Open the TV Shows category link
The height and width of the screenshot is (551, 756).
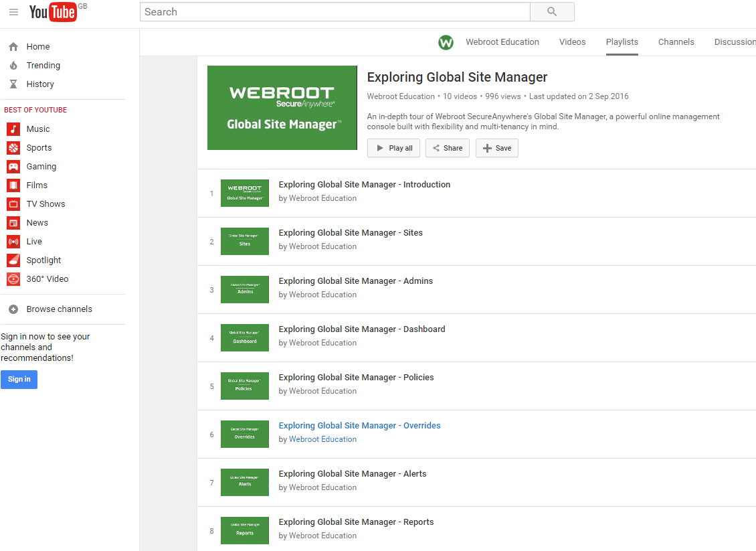[45, 204]
